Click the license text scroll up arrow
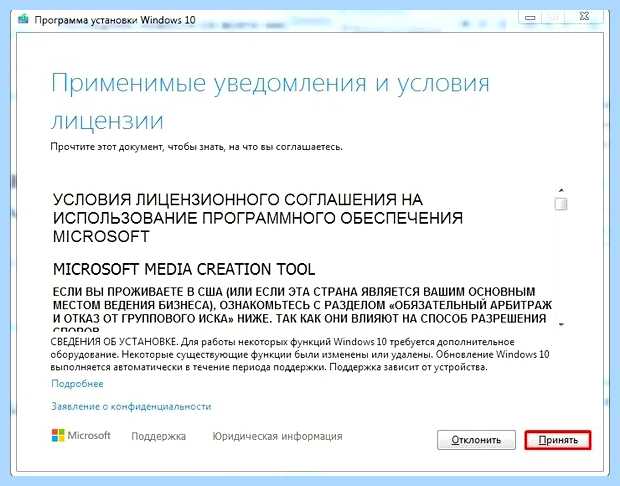This screenshot has height=486, width=620. point(561,190)
